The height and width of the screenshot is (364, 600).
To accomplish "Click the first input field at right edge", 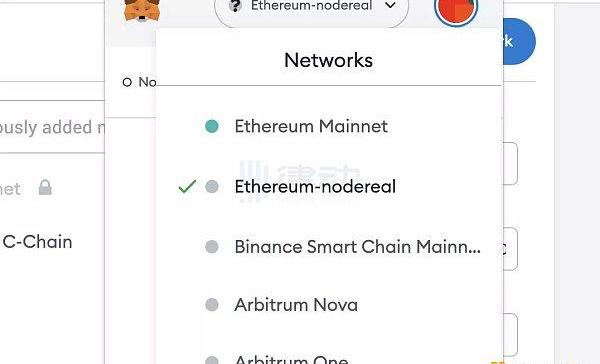I will tap(510, 163).
